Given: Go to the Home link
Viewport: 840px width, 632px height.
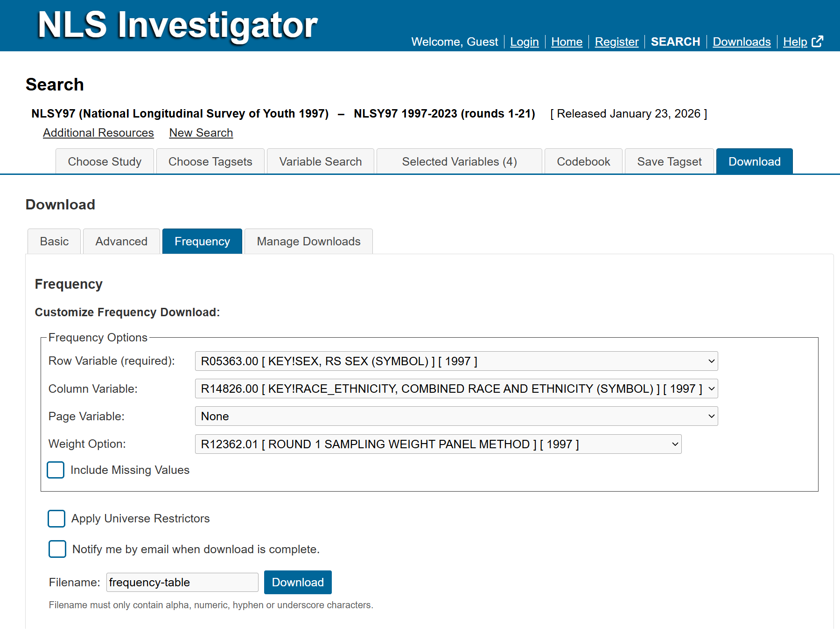Looking at the screenshot, I should click(x=567, y=42).
